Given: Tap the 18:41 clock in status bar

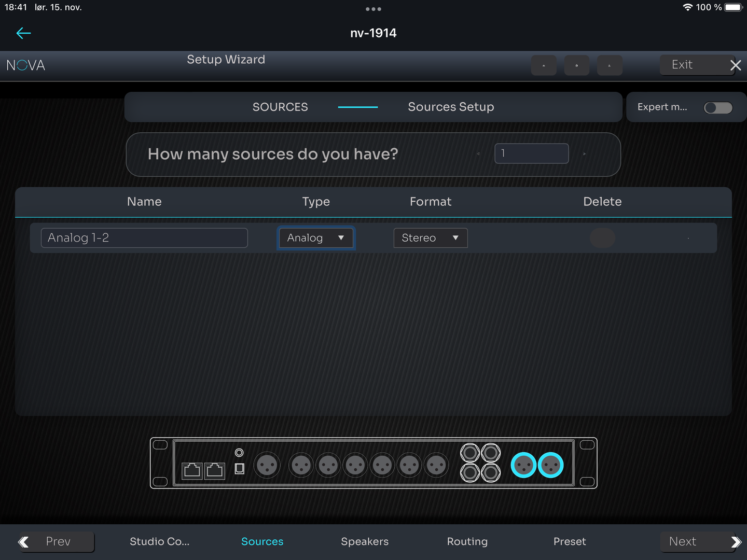Looking at the screenshot, I should pos(16,7).
